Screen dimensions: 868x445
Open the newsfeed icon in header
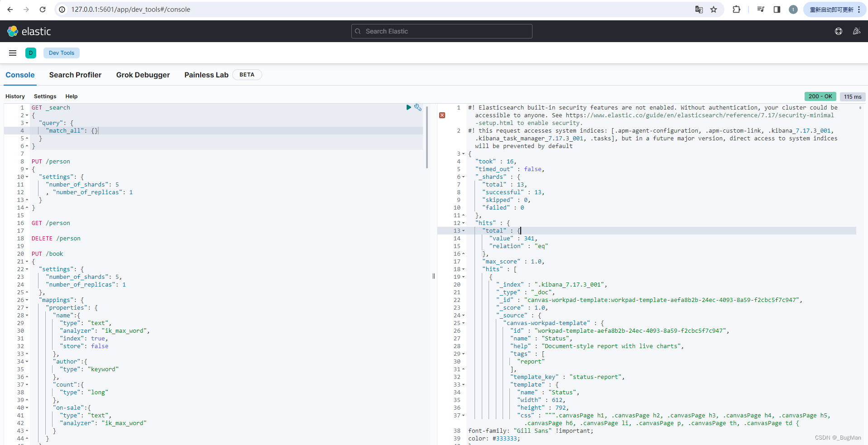point(856,31)
